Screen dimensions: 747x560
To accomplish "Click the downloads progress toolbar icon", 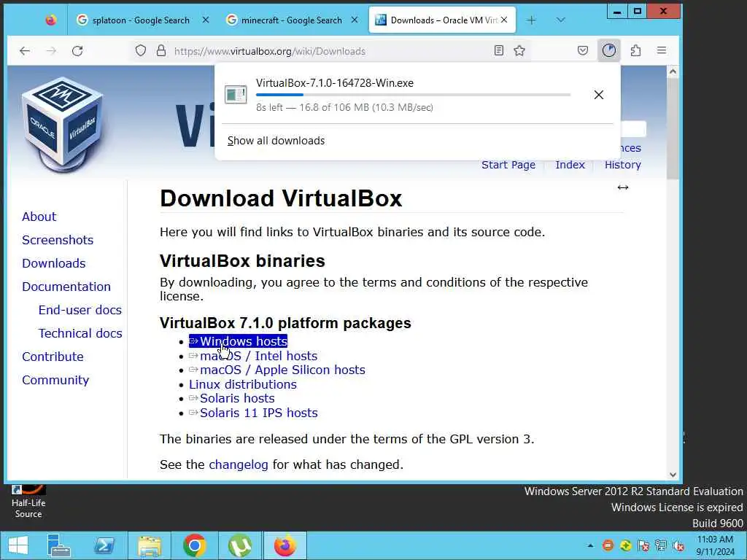I will (x=609, y=50).
